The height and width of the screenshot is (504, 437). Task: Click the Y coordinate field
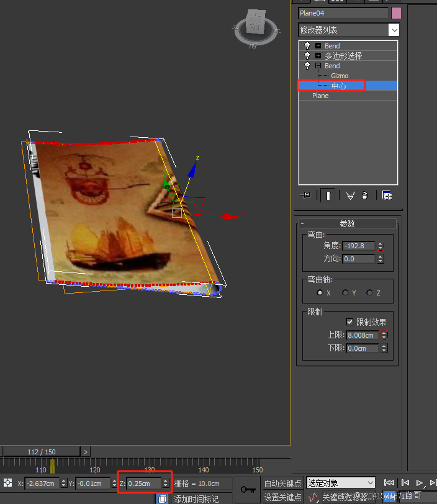pyautogui.click(x=93, y=483)
